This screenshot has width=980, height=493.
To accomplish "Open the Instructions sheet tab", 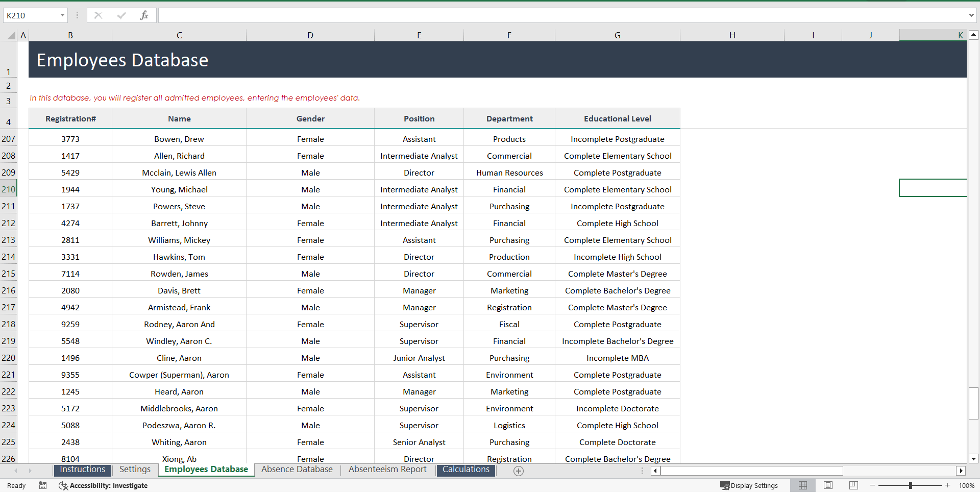I will [x=82, y=470].
